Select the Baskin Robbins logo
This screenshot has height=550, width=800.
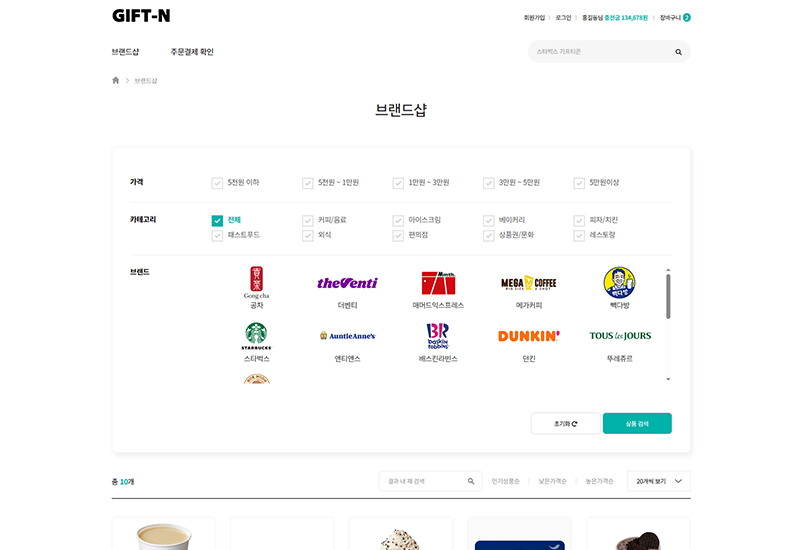pos(438,335)
